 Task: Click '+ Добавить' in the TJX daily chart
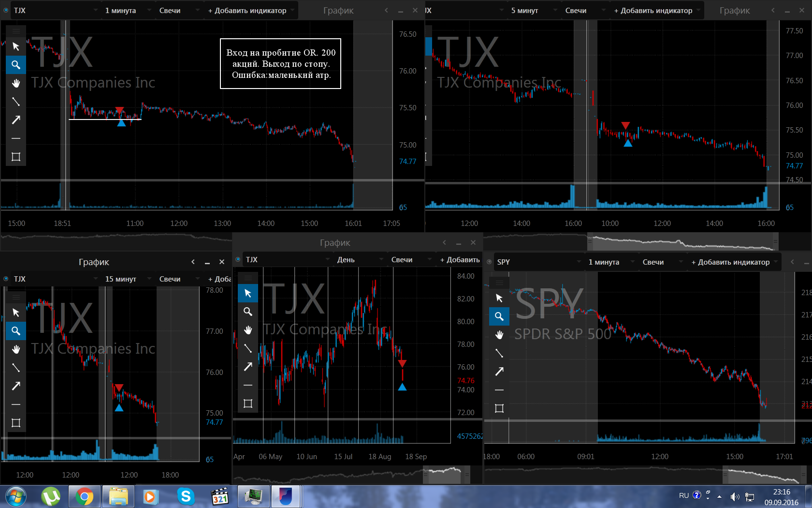460,259
